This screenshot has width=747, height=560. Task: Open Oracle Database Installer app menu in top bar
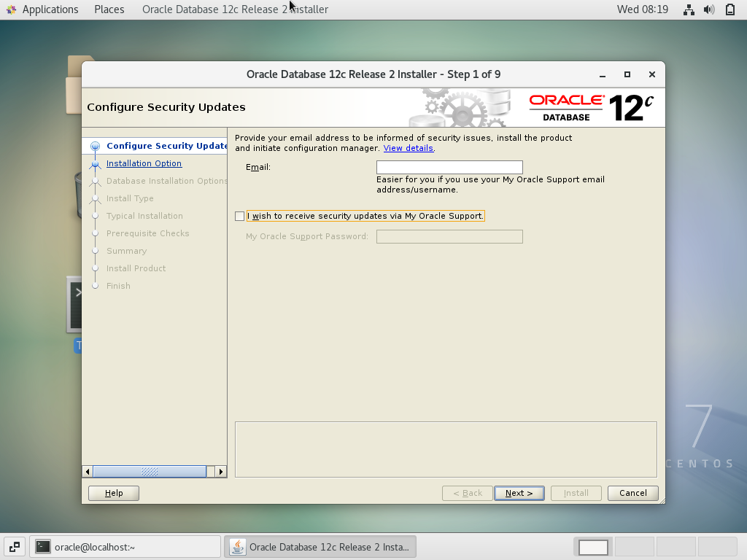click(236, 9)
